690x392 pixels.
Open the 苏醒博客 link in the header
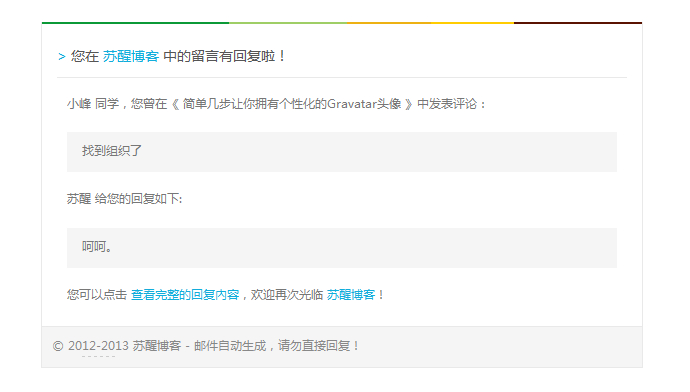pyautogui.click(x=131, y=56)
